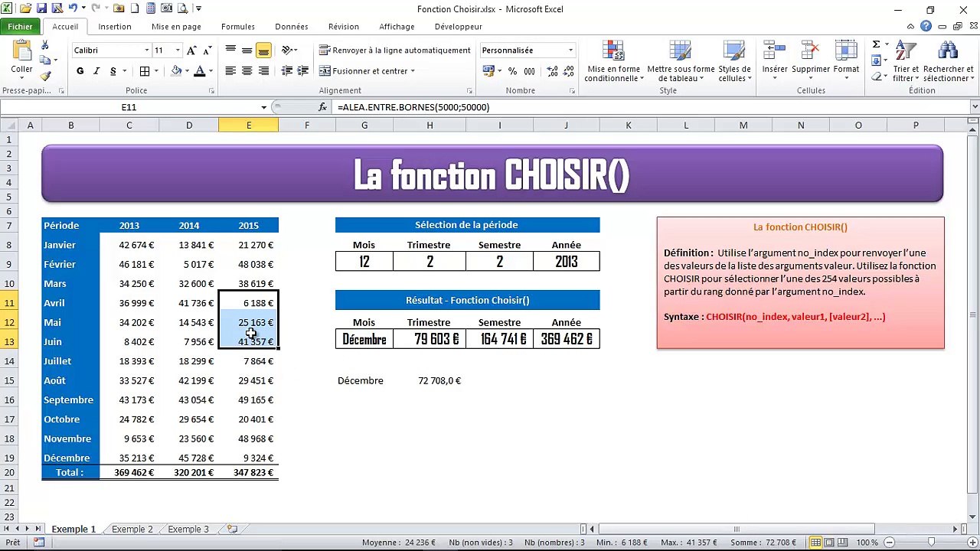Click the Borders icon
Screen dimensions: 980x551
click(145, 71)
